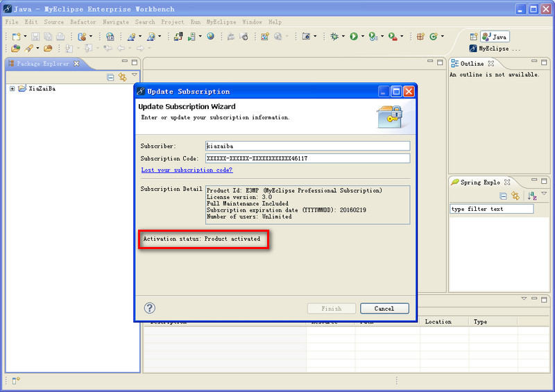
Task: Click the status bar fast view icon
Action: click(16, 380)
